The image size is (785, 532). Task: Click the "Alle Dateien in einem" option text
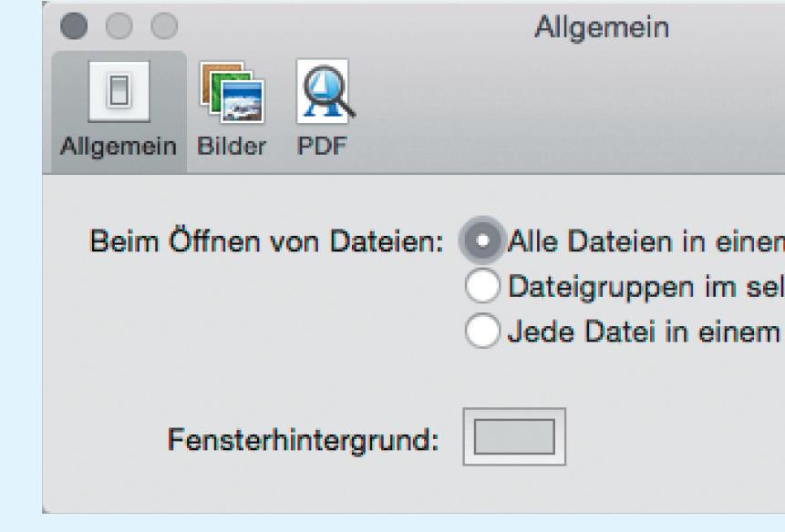[646, 241]
